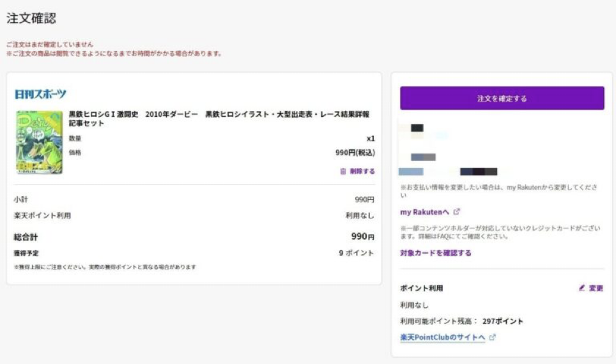Open the my Rakutenへ link
616x364 pixels.
(x=424, y=212)
